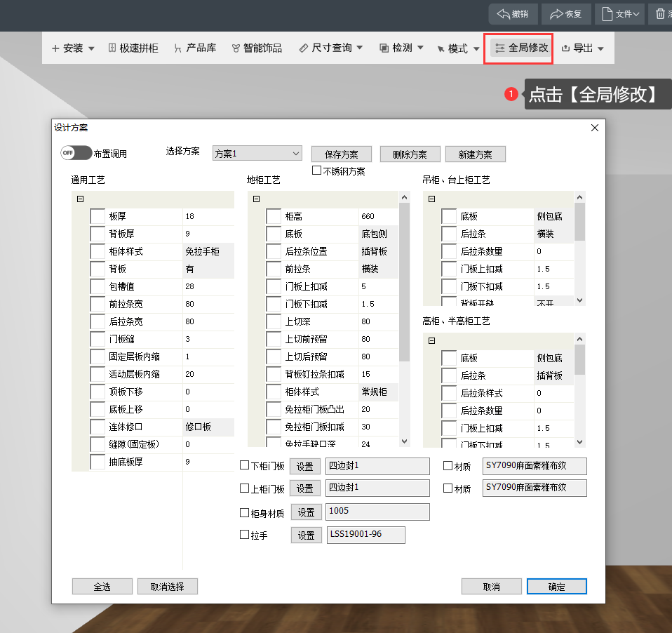Click the 全局修改 global modify button
672x633 pixels.
(x=522, y=48)
